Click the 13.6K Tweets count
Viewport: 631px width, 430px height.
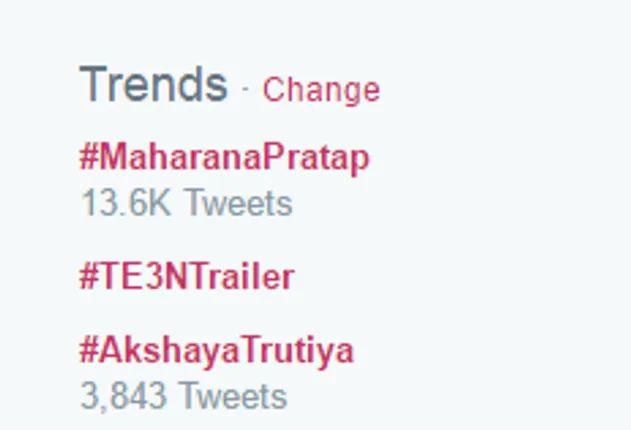point(186,204)
